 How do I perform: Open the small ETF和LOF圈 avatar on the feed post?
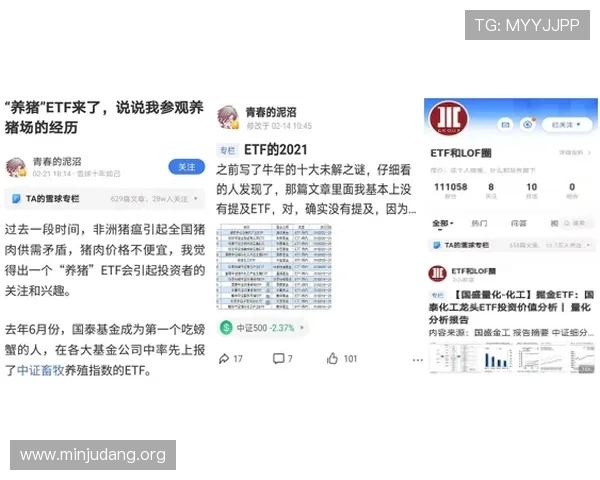437,274
